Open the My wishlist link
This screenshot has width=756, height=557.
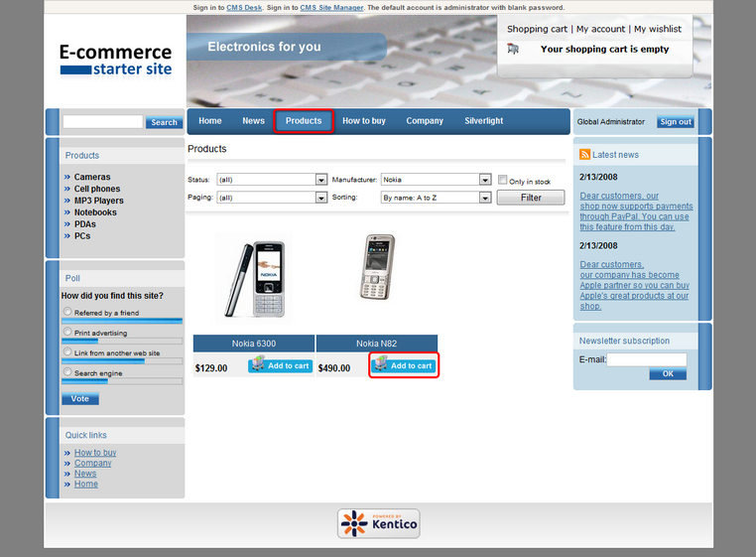click(658, 29)
